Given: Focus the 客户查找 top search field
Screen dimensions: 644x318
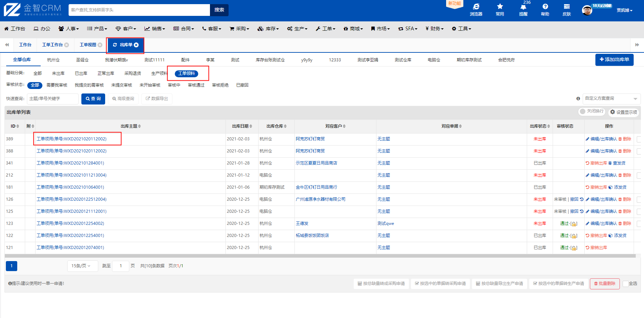Looking at the screenshot, I should click(139, 10).
